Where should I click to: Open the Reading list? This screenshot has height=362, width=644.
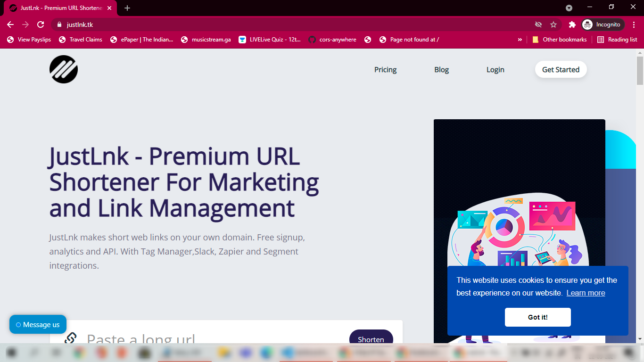click(x=617, y=40)
